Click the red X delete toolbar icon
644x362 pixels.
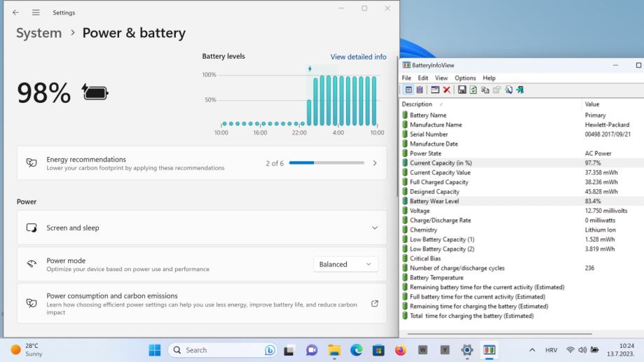[x=446, y=90]
